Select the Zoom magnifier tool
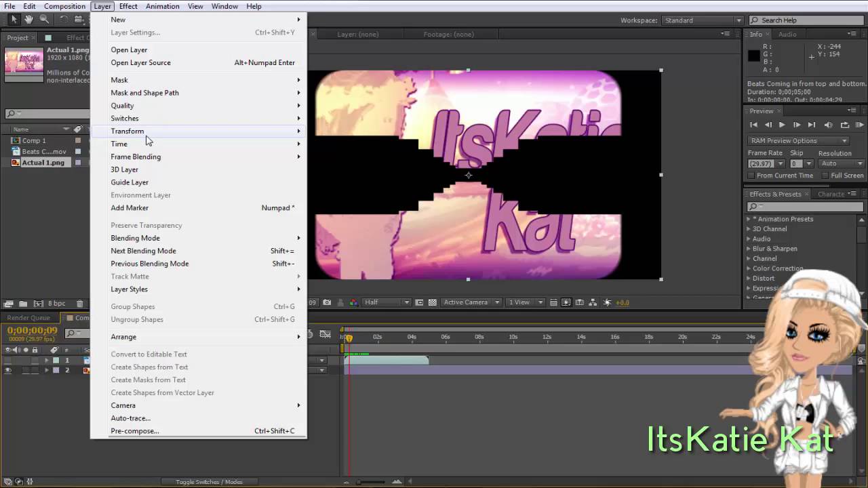Screen dimensions: 868x488 (x=44, y=20)
